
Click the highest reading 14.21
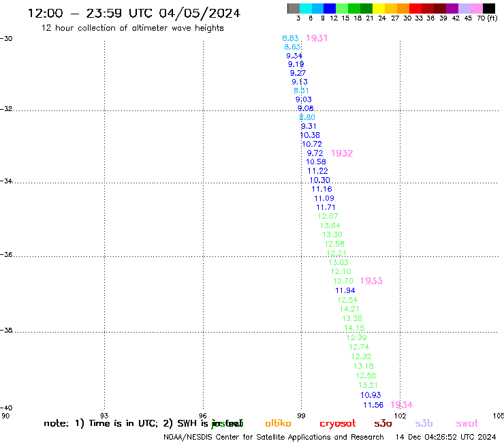349,309
